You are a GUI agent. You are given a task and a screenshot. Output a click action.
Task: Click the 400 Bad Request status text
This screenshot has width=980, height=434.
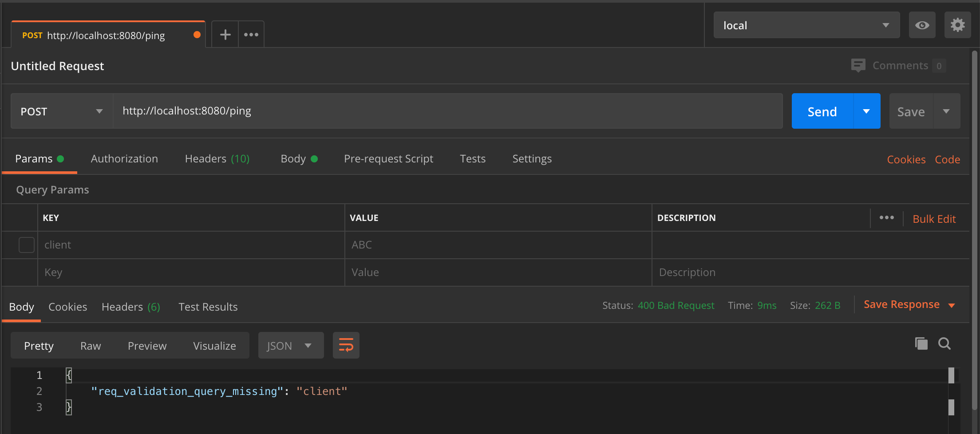[676, 305]
